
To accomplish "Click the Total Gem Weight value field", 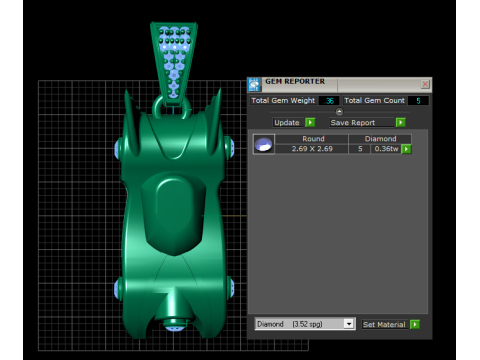I will pos(329,101).
